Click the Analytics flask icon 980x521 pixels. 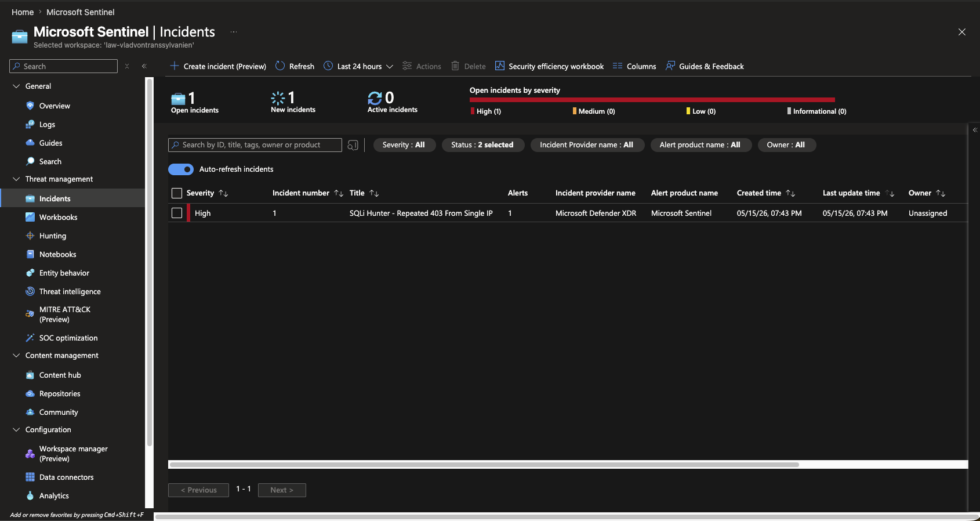click(x=30, y=495)
